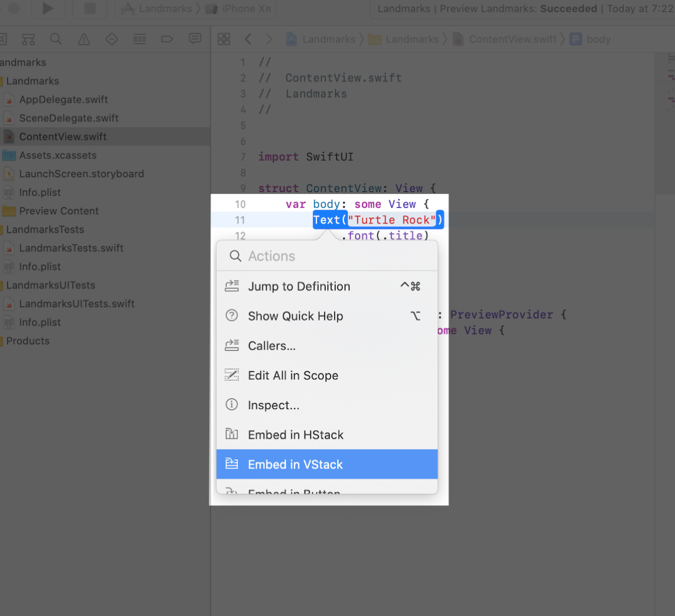Open Assets.xcassets in navigator
Viewport: 675px width, 616px height.
pos(58,155)
